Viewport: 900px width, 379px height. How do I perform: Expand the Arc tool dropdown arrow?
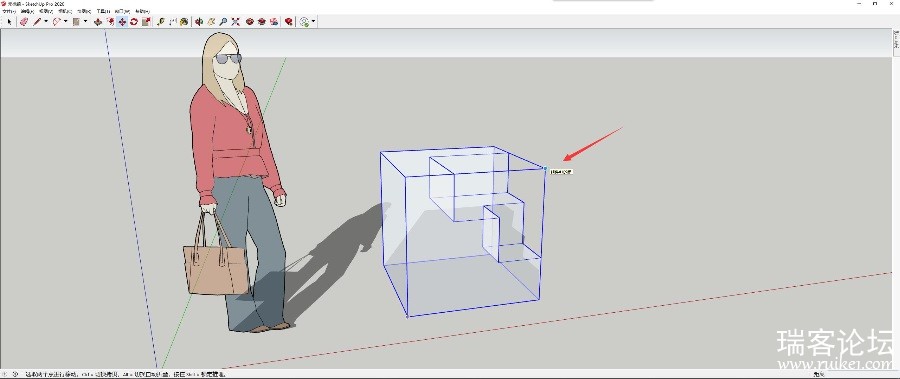(65, 21)
